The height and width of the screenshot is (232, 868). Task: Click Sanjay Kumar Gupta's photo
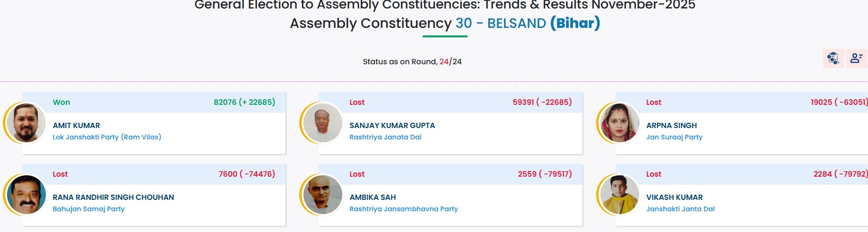pyautogui.click(x=323, y=123)
